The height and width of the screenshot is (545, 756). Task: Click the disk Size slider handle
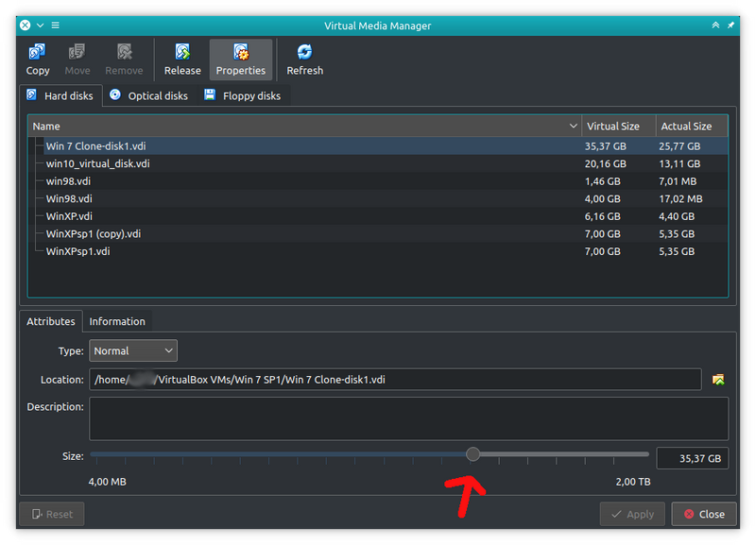click(x=473, y=454)
